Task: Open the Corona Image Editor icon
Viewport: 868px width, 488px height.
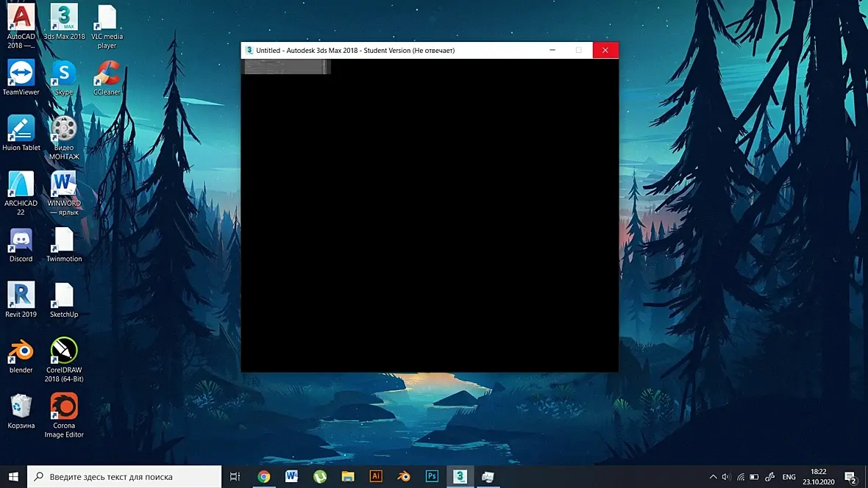Action: 64,415
